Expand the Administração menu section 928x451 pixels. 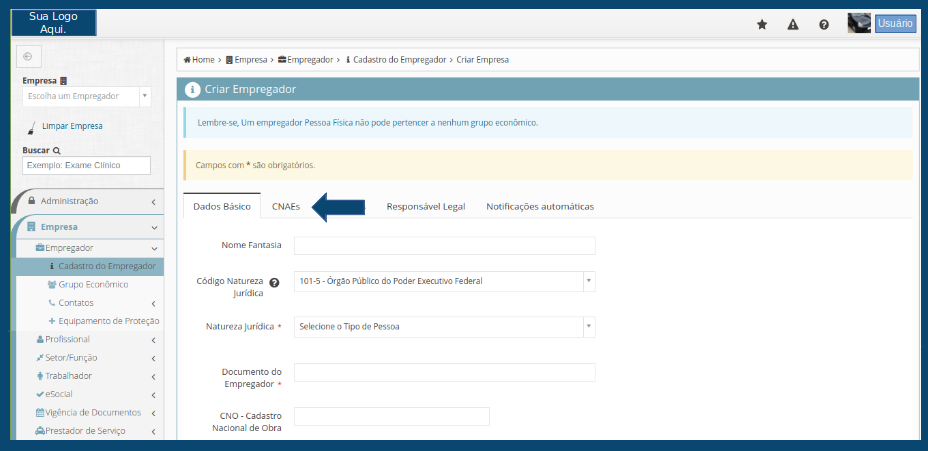[x=88, y=201]
